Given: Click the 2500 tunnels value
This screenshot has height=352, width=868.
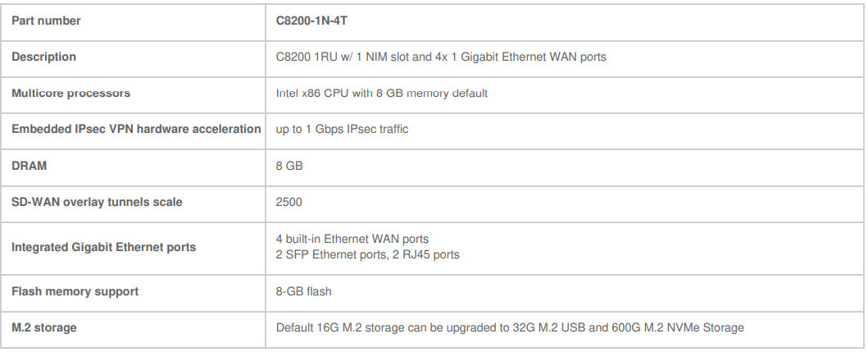Looking at the screenshot, I should click(x=289, y=202).
